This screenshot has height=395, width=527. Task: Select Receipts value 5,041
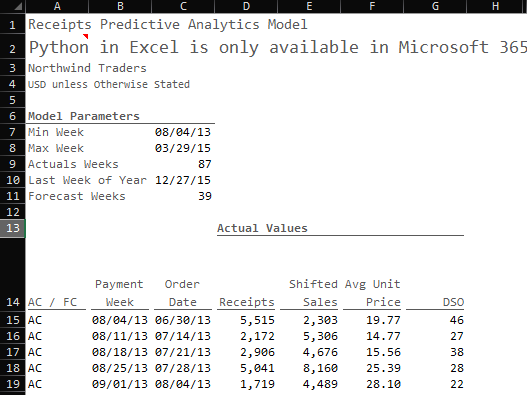click(x=257, y=368)
